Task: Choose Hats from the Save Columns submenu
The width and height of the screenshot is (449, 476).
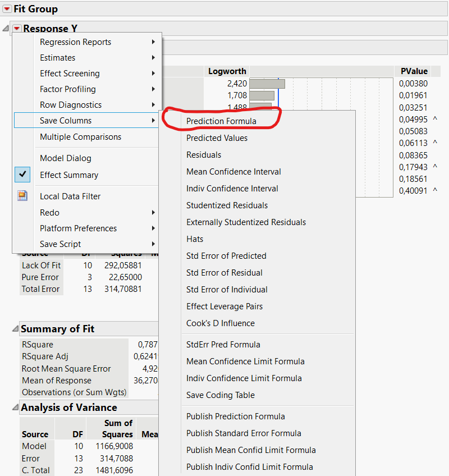Action: click(x=209, y=239)
